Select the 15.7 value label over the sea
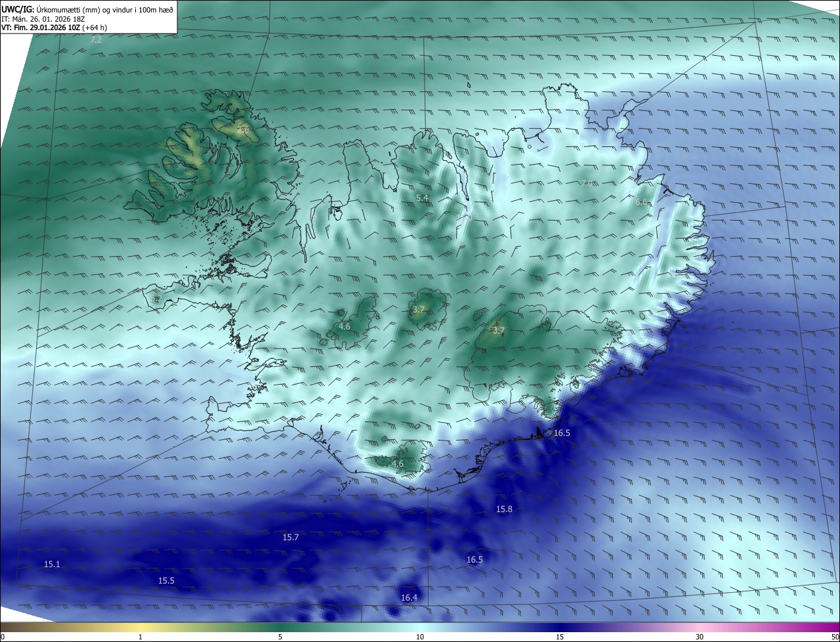This screenshot has height=642, width=840. click(291, 537)
